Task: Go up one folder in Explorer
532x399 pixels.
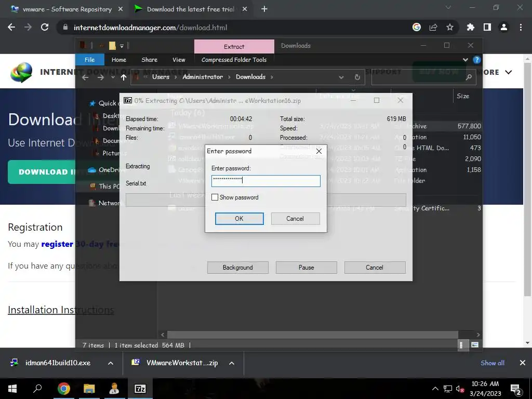Action: [x=124, y=77]
